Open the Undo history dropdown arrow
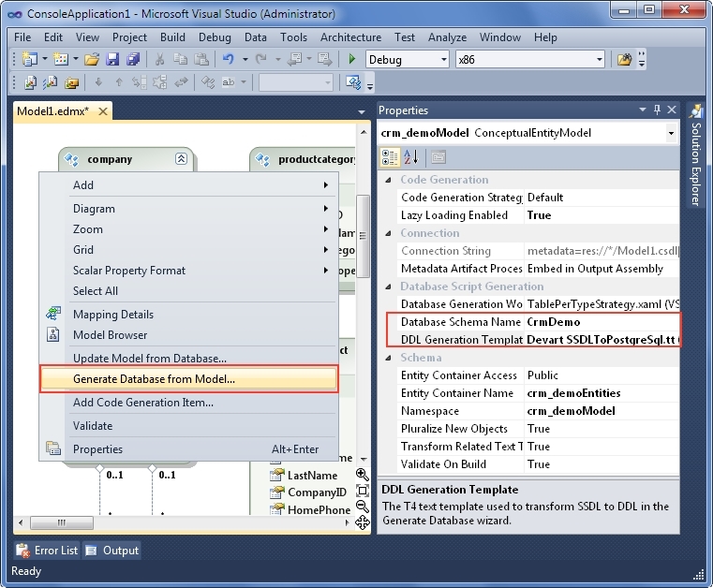The height and width of the screenshot is (588, 713). point(245,59)
